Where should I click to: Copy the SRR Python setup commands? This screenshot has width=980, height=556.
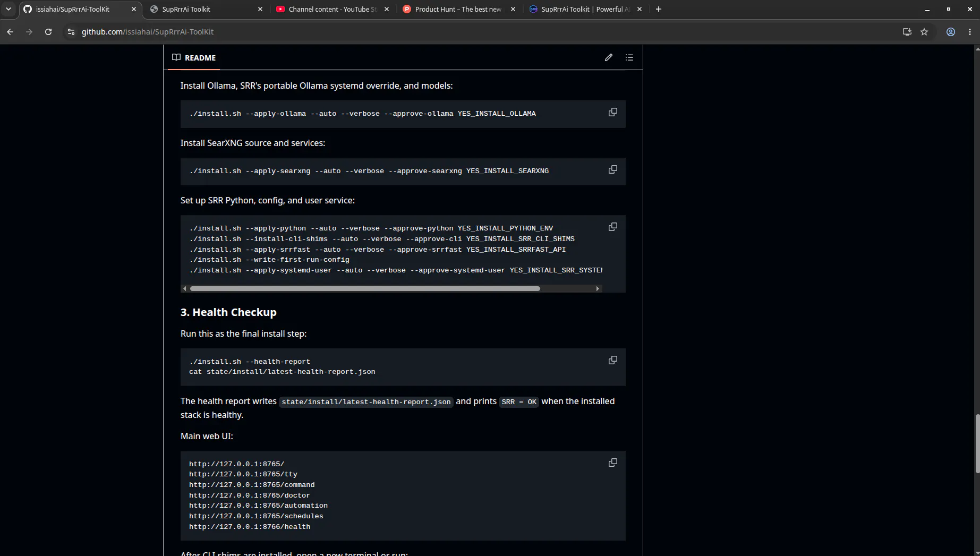click(x=612, y=227)
